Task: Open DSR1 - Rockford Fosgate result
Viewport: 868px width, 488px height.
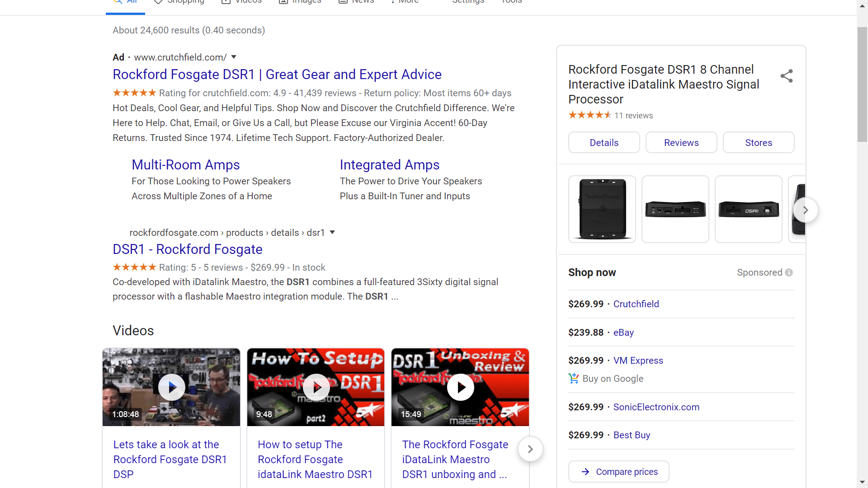Action: click(x=188, y=249)
